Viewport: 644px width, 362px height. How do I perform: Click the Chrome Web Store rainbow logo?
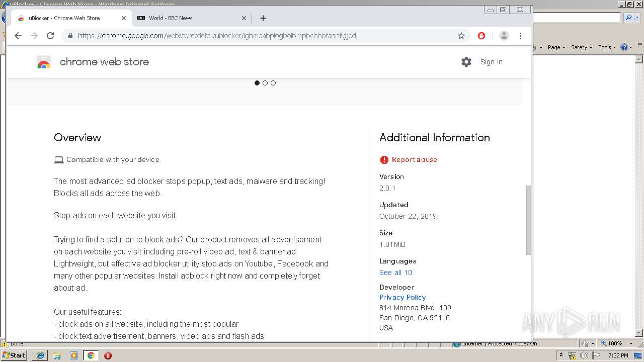(44, 62)
